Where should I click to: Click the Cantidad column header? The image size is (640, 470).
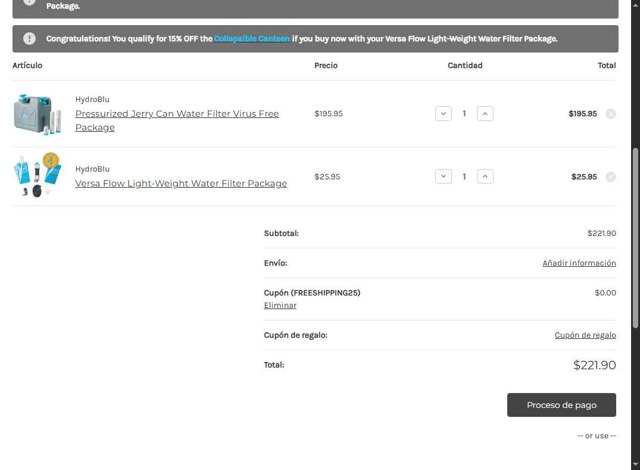click(x=465, y=65)
